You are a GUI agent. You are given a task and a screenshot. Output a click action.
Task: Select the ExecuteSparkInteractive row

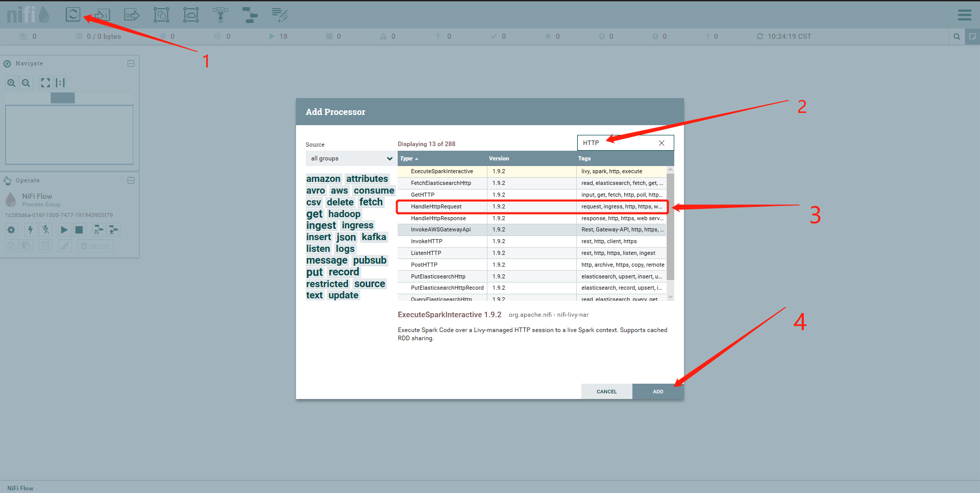tap(532, 172)
